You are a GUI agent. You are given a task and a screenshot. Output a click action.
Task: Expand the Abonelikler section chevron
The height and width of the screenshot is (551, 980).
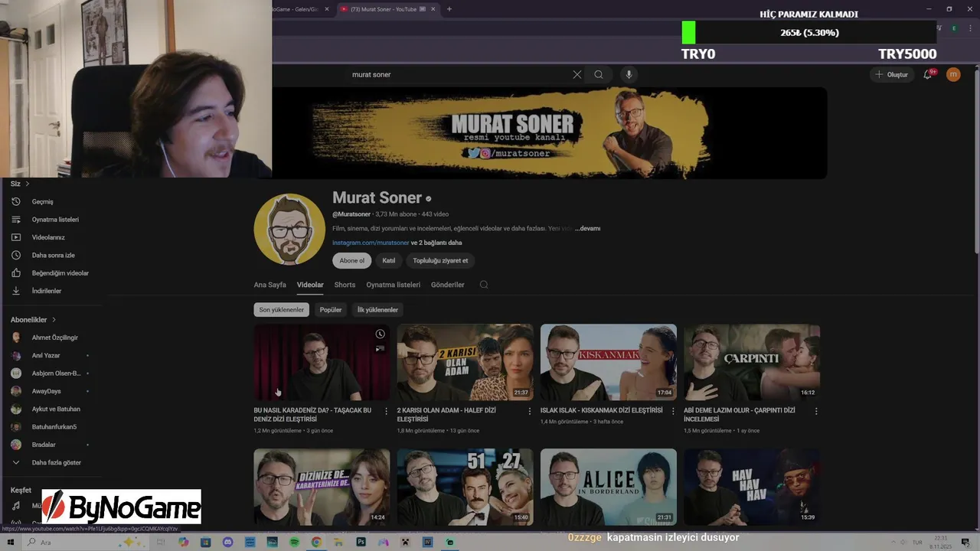click(54, 320)
